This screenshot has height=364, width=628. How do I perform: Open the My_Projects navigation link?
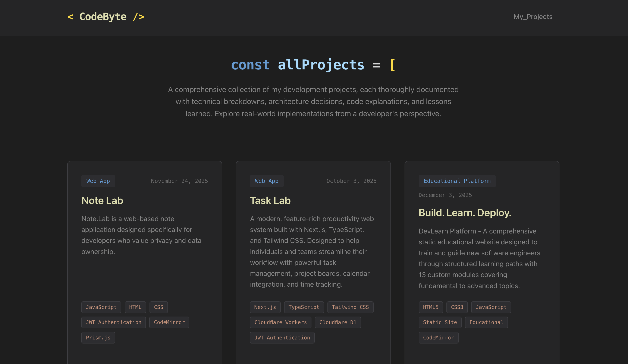533,16
